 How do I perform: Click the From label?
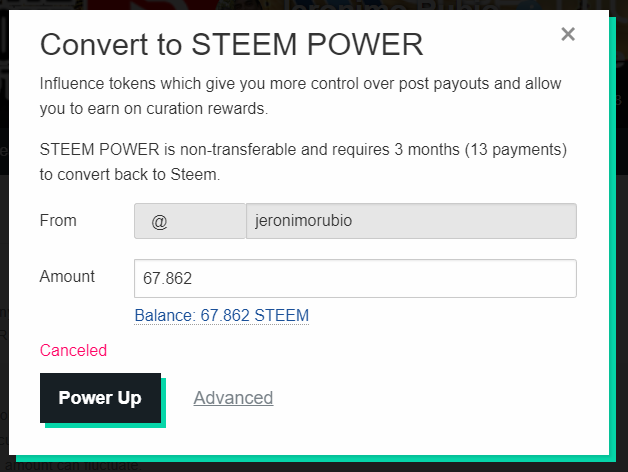point(58,220)
